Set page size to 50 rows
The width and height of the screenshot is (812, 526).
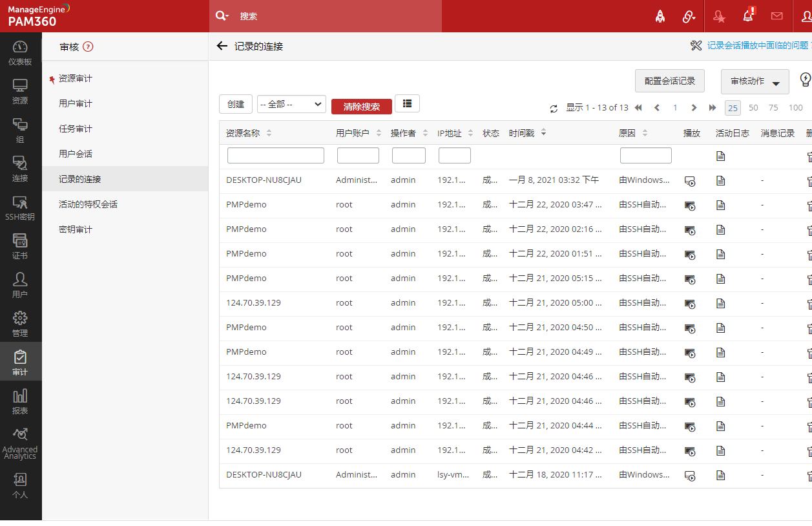(753, 108)
